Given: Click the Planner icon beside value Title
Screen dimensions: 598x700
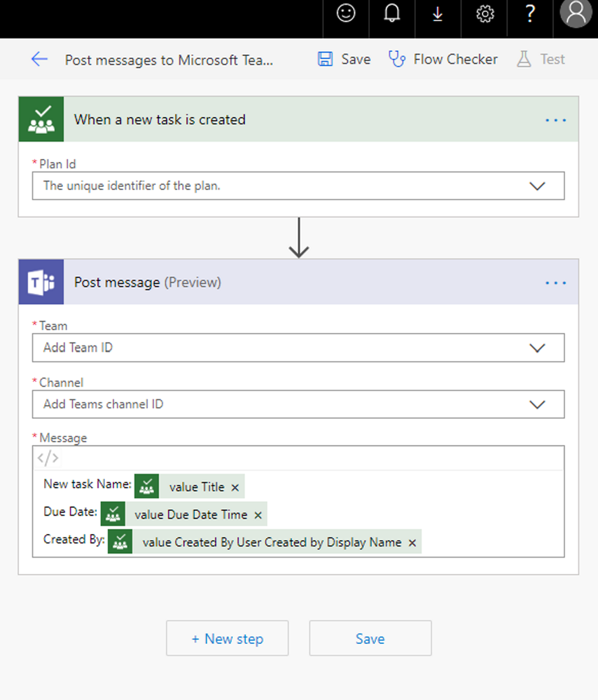Looking at the screenshot, I should tap(146, 486).
